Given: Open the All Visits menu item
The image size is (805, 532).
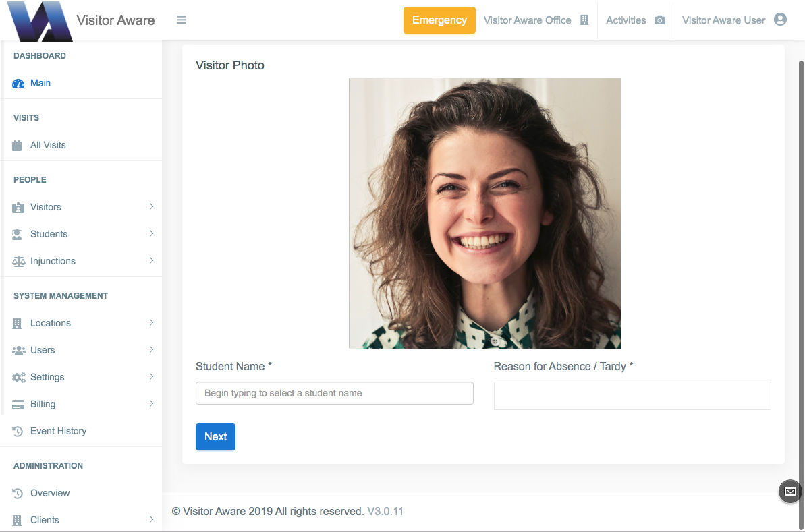Looking at the screenshot, I should [82, 145].
